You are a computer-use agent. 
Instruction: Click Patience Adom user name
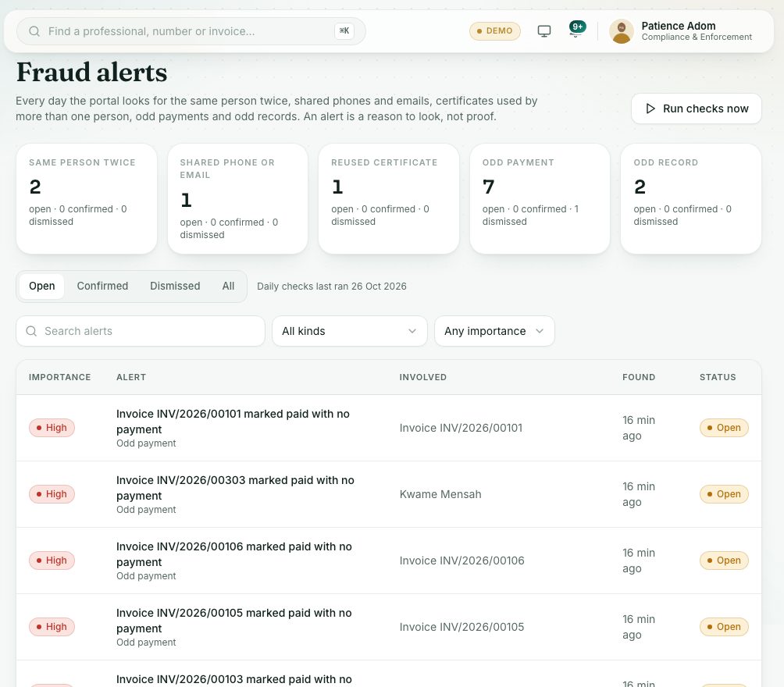click(678, 26)
